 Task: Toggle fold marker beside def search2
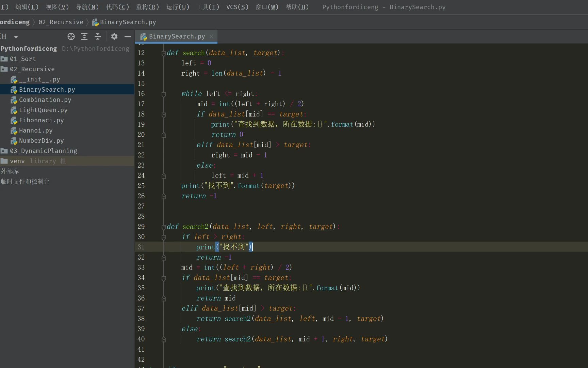click(164, 227)
